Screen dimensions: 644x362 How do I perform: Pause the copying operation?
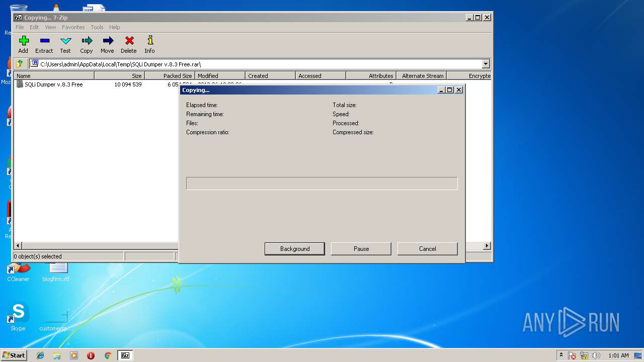[x=361, y=248]
